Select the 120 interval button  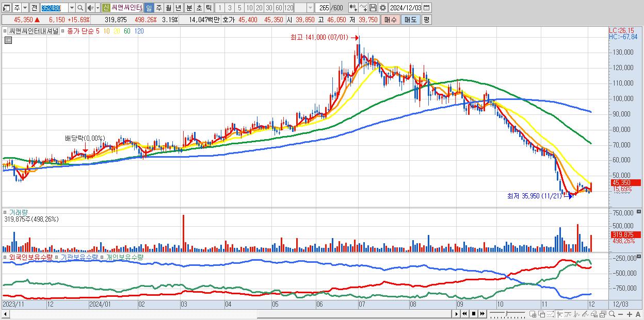point(288,8)
